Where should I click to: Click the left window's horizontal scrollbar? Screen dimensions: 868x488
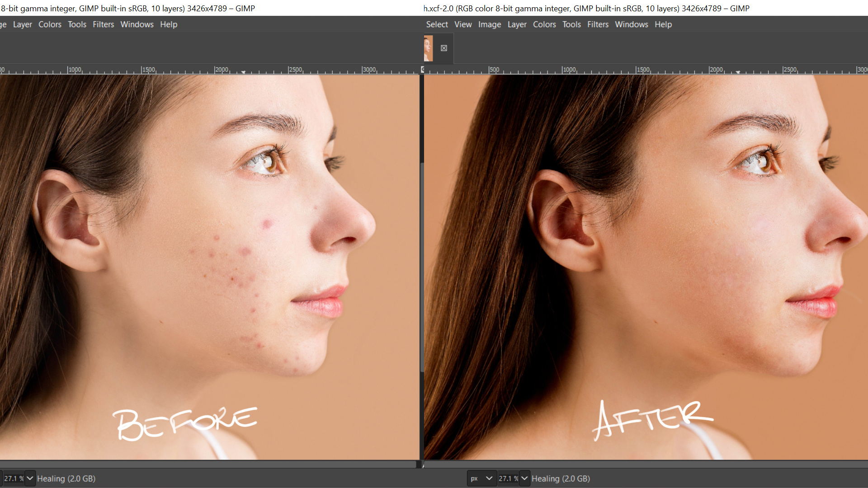coord(208,464)
